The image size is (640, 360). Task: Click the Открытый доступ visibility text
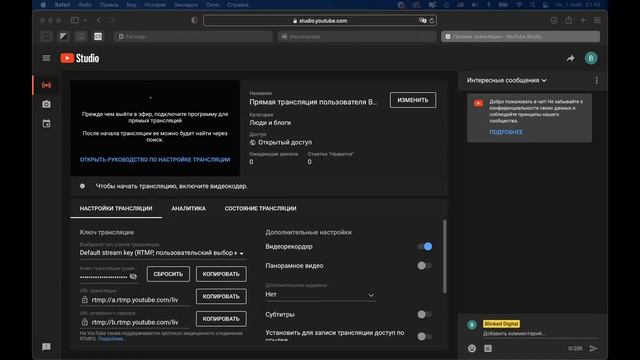coord(285,142)
